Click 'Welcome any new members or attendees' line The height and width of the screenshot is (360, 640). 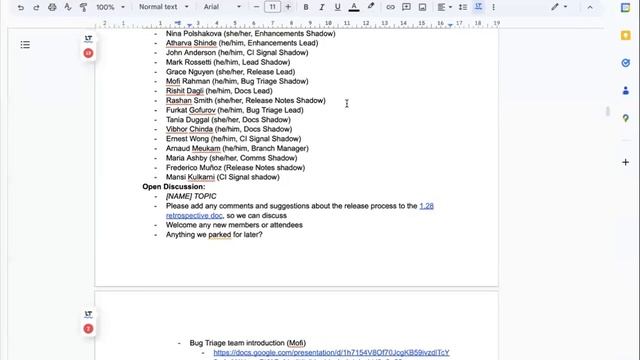point(234,225)
